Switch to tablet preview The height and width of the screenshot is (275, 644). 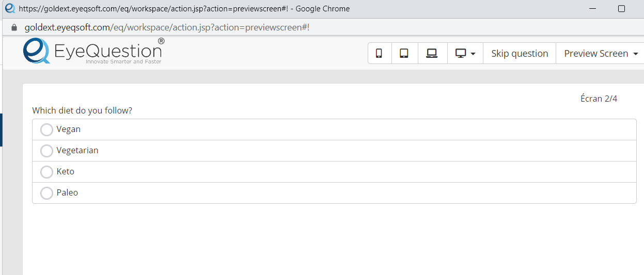pos(404,53)
